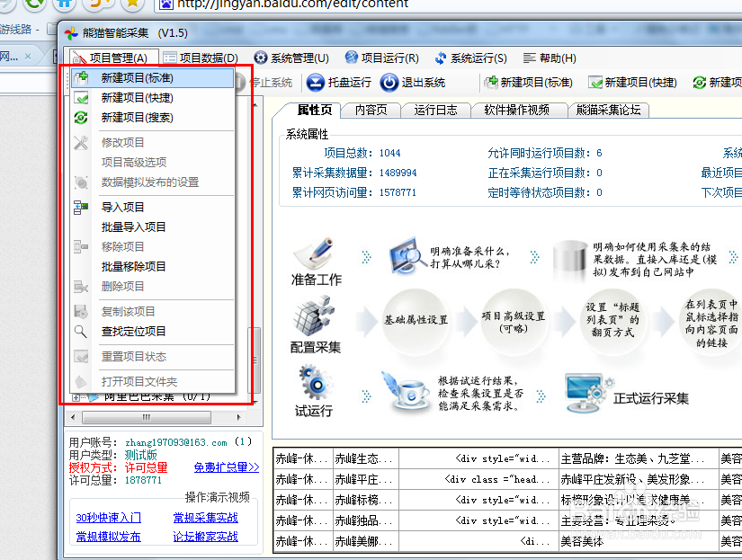The height and width of the screenshot is (560, 742).
Task: Click the green plus icon beside 新建项目(标准) menu entry
Action: click(x=81, y=77)
